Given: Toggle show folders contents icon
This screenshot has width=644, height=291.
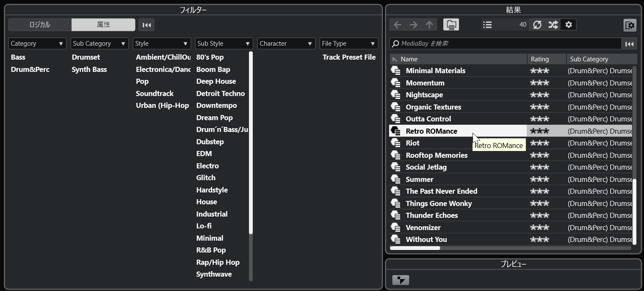Looking at the screenshot, I should pyautogui.click(x=451, y=25).
